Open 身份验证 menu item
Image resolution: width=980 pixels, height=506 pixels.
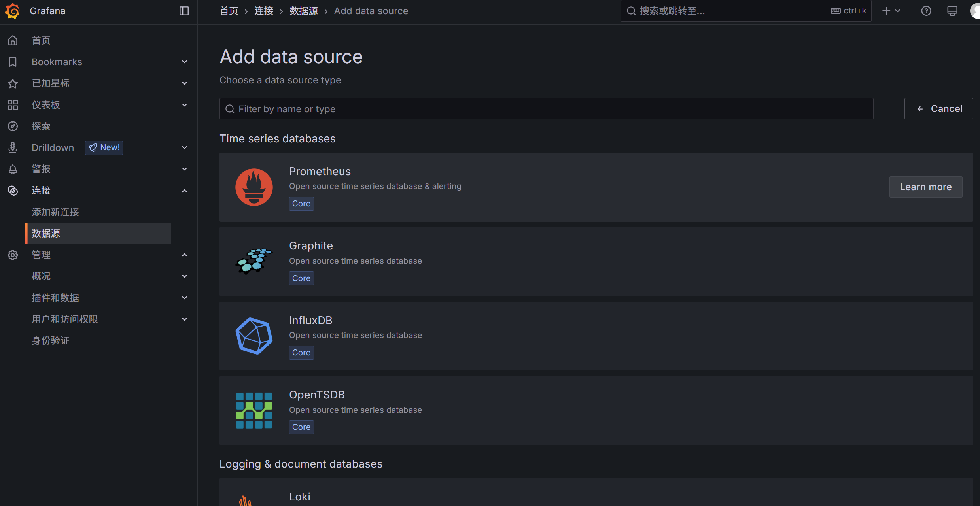pyautogui.click(x=51, y=340)
